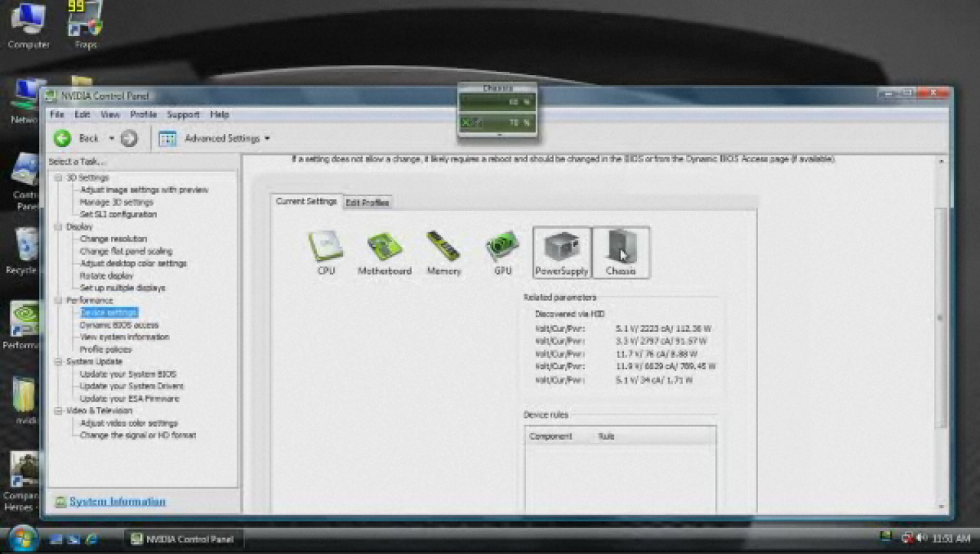980x554 pixels.
Task: Open the NVIDIA Performance desktop shortcut
Action: tap(23, 326)
